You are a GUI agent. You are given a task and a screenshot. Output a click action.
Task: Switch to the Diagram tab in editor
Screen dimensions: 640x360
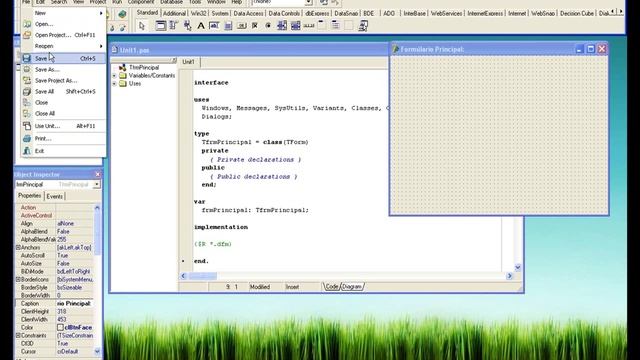pos(352,287)
